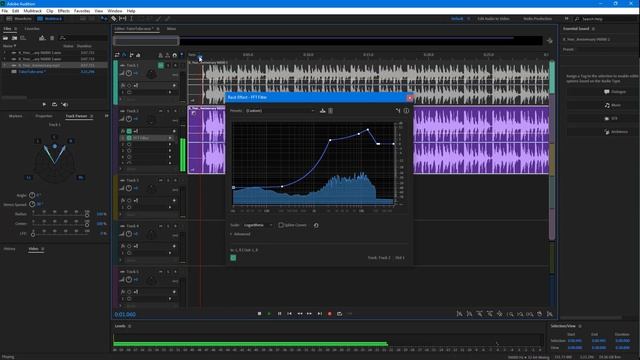Open effect slot 1 menu arrow on Track 1
Image resolution: width=640 pixels, height=360 pixels.
pos(170,92)
